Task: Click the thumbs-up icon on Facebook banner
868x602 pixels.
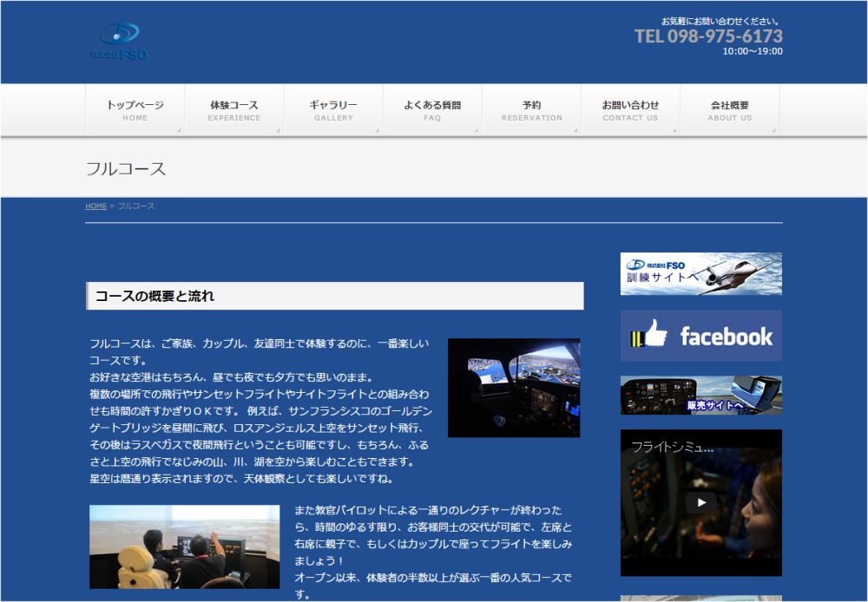Action: (x=650, y=335)
